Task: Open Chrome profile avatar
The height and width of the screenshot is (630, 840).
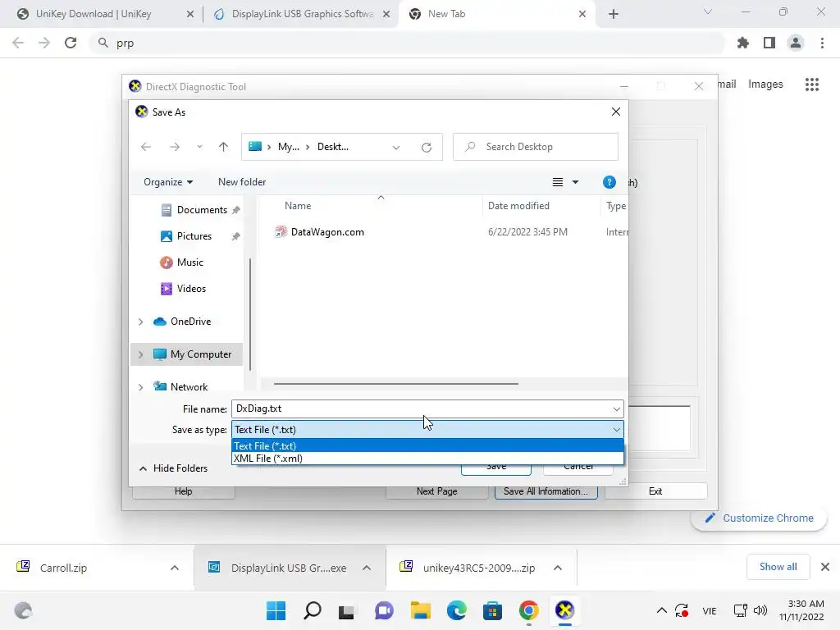Action: 796,43
